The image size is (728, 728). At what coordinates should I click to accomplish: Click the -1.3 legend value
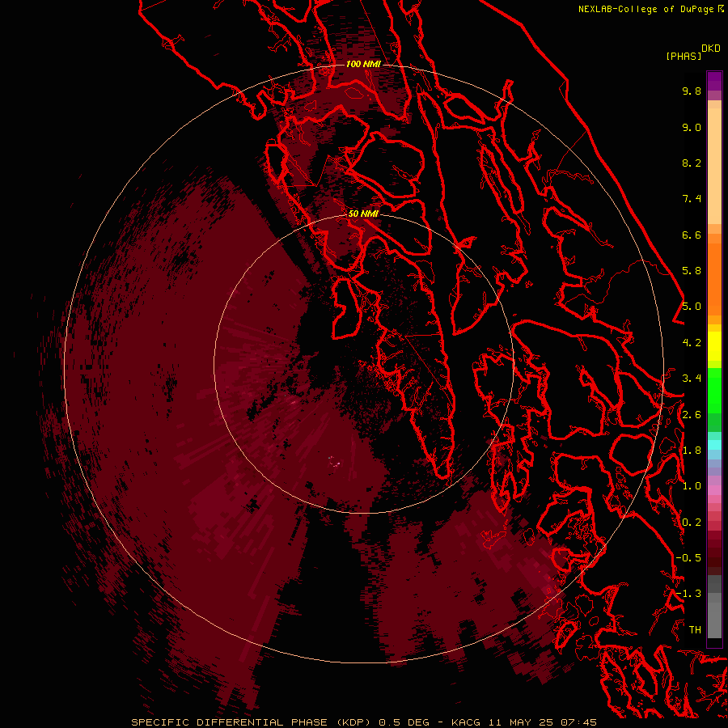[688, 594]
